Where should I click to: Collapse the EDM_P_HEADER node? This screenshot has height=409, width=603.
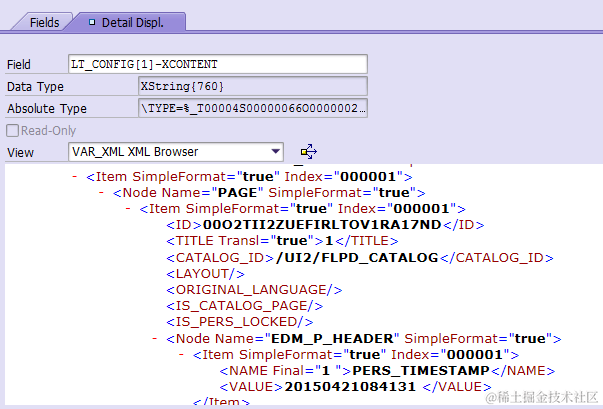pos(155,338)
